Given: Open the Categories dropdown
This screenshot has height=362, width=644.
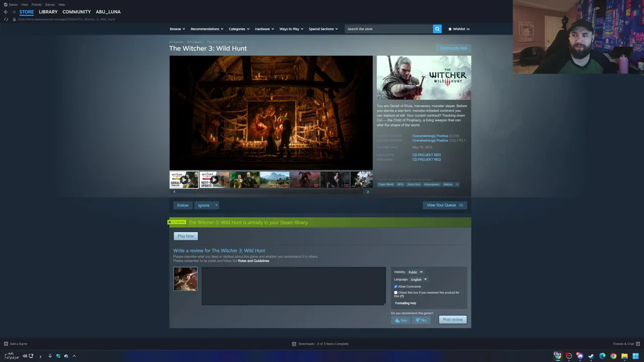Looking at the screenshot, I should (239, 29).
